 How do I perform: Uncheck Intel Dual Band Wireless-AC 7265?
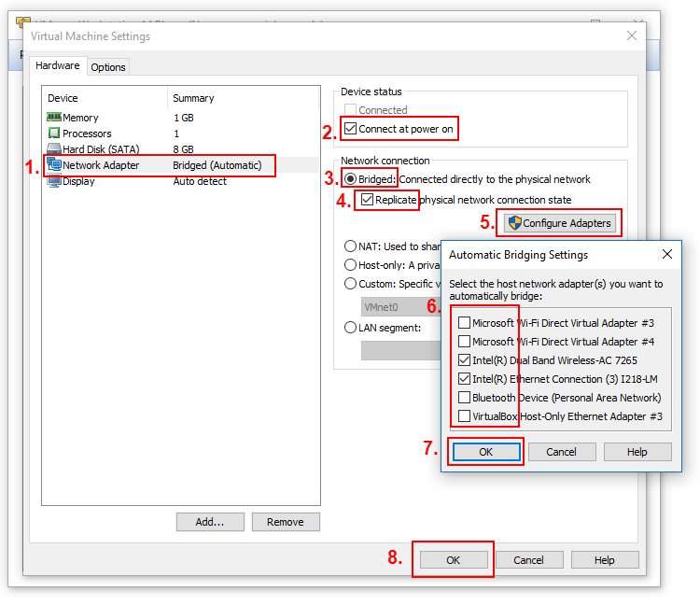[x=464, y=360]
